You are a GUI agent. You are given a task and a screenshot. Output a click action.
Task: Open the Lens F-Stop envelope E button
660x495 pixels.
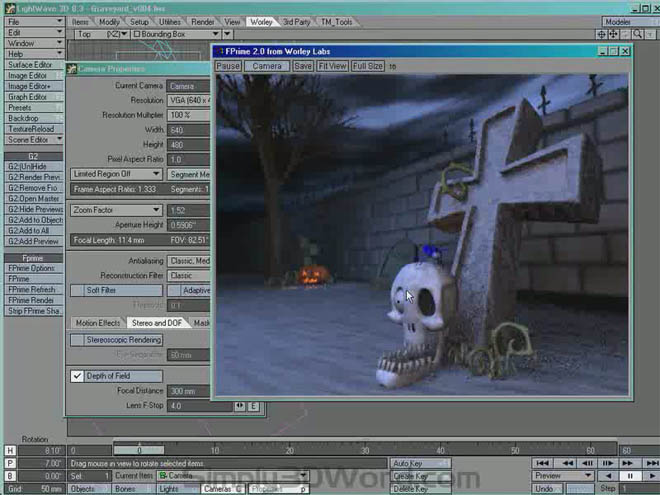point(253,406)
